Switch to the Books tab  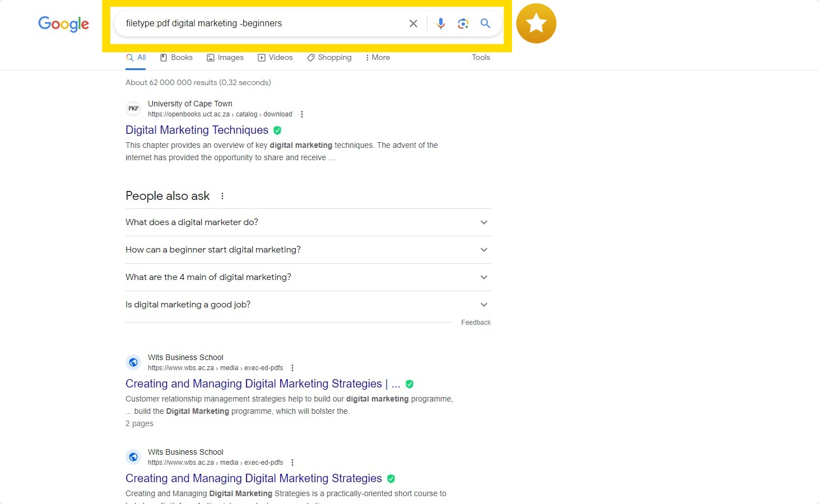176,57
